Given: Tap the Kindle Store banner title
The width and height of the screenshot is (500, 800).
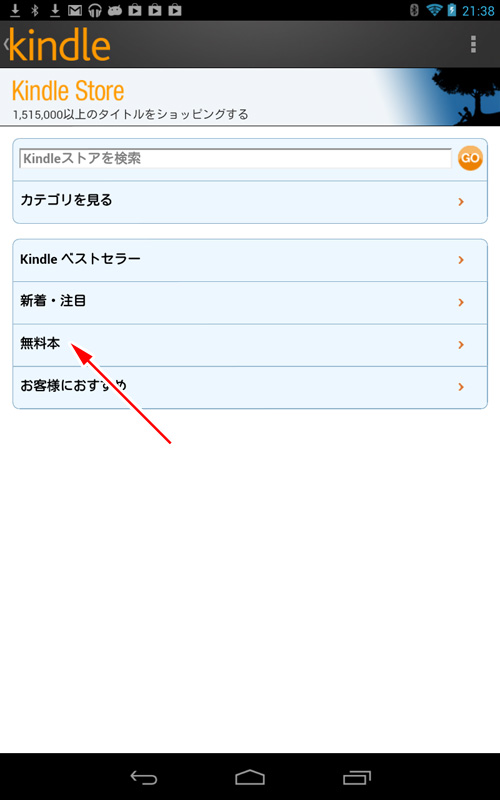Looking at the screenshot, I should click(x=68, y=91).
